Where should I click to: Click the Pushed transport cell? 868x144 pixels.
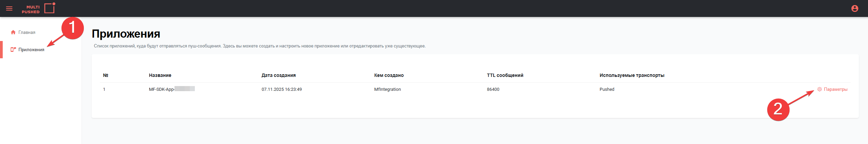[x=607, y=89]
